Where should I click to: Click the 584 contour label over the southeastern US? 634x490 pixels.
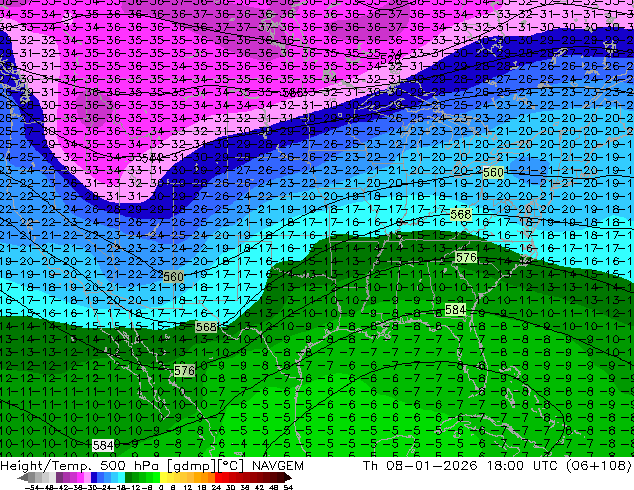click(455, 310)
